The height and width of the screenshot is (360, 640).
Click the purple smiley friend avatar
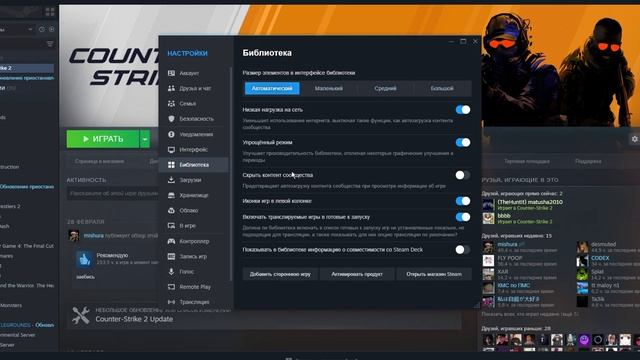[584, 340]
